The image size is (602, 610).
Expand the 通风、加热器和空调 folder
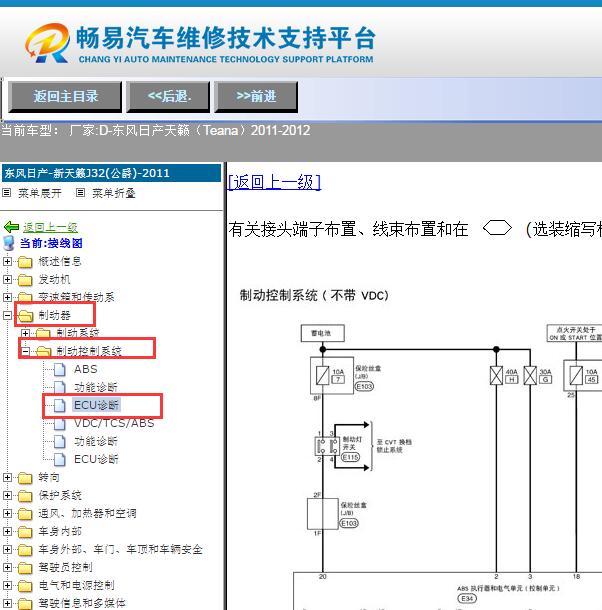click(x=7, y=513)
